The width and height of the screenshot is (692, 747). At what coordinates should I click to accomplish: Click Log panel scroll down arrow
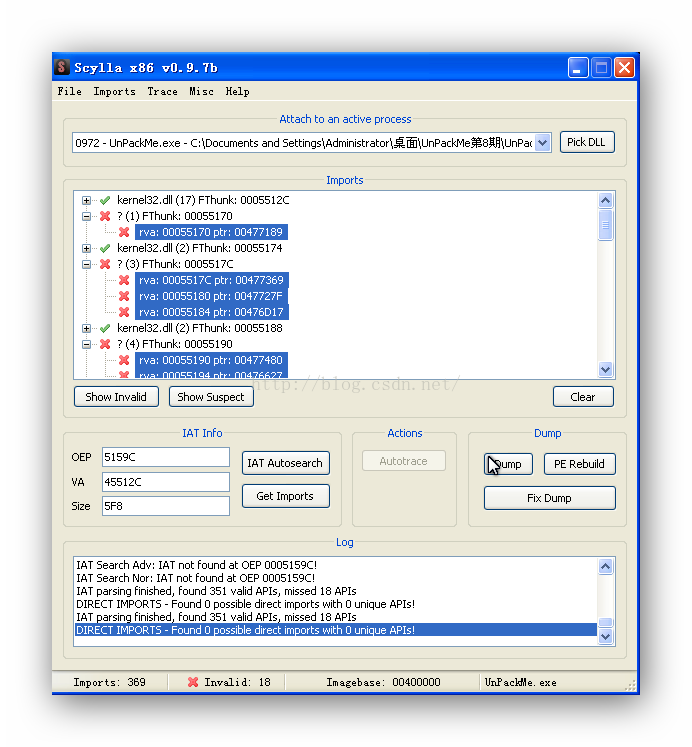click(x=605, y=636)
